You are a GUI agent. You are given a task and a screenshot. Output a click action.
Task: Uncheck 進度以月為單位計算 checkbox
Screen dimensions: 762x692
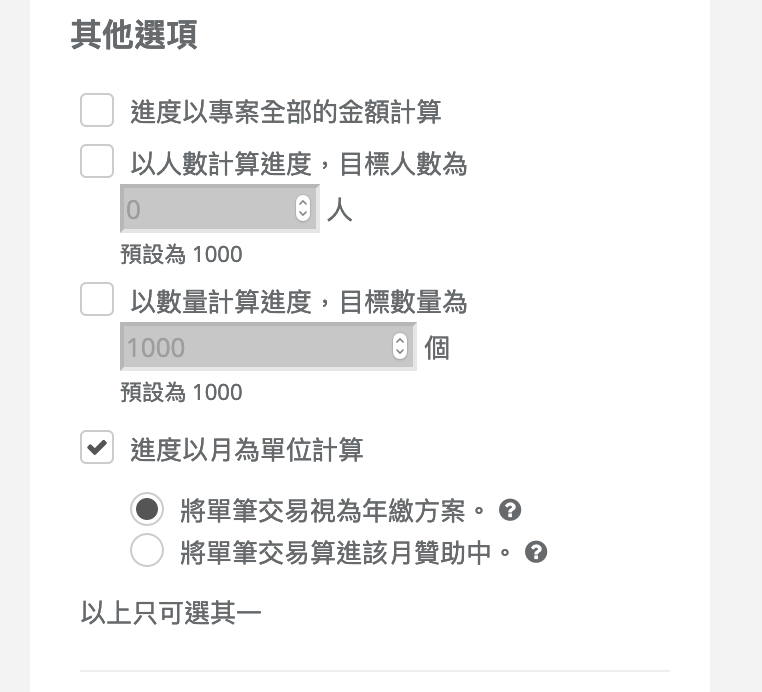coord(97,447)
